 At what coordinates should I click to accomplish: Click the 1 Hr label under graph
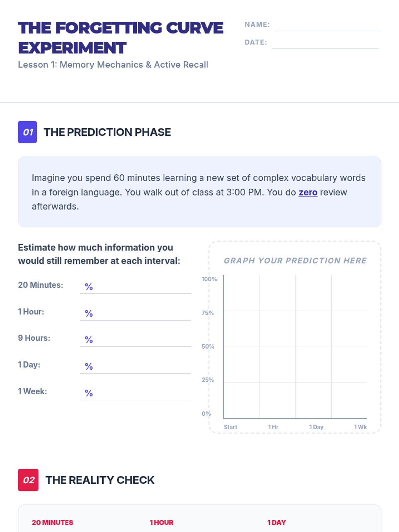(x=273, y=427)
